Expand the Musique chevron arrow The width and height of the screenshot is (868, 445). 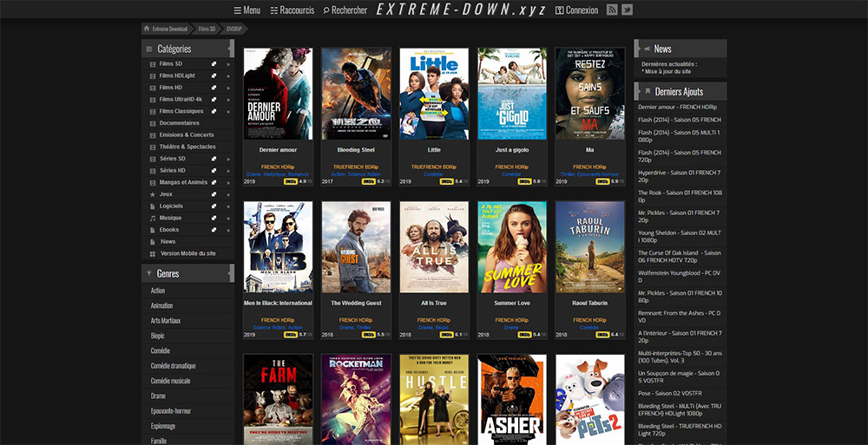point(228,218)
